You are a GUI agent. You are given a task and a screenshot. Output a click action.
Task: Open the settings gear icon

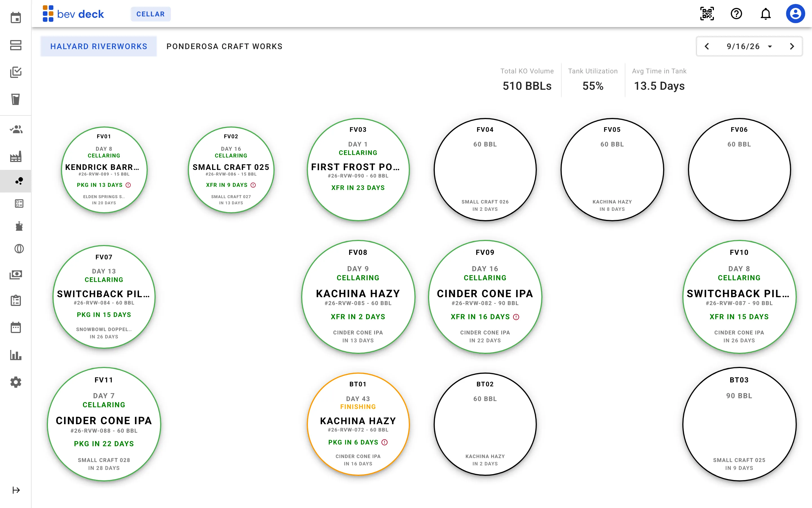pyautogui.click(x=16, y=382)
